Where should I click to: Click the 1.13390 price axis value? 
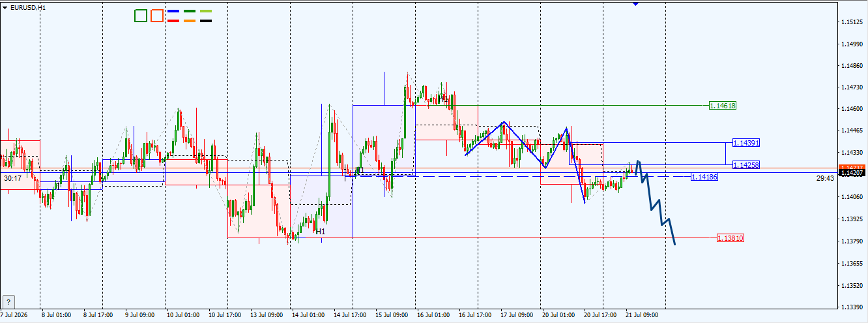851,307
